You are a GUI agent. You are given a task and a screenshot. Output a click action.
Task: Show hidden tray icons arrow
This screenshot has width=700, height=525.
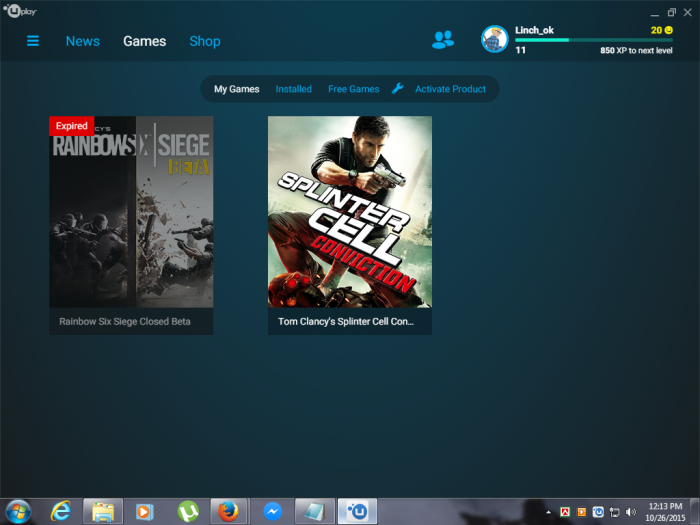point(549,512)
